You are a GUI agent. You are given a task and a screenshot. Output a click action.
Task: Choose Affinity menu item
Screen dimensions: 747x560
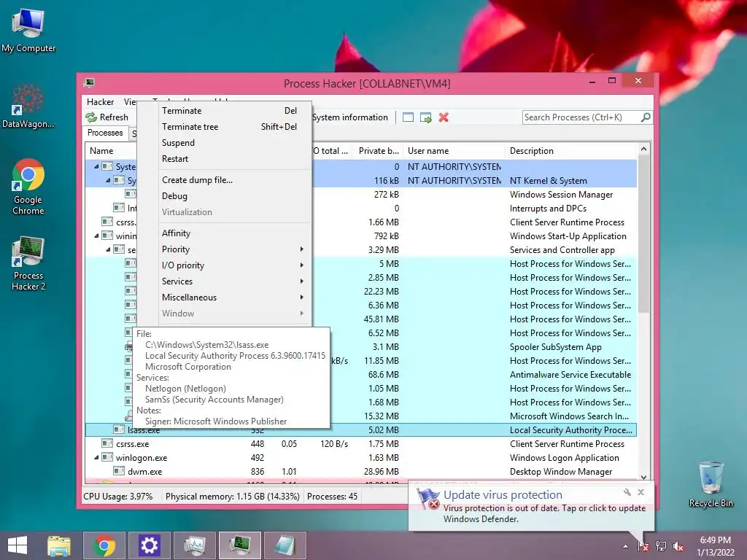[x=233, y=233]
